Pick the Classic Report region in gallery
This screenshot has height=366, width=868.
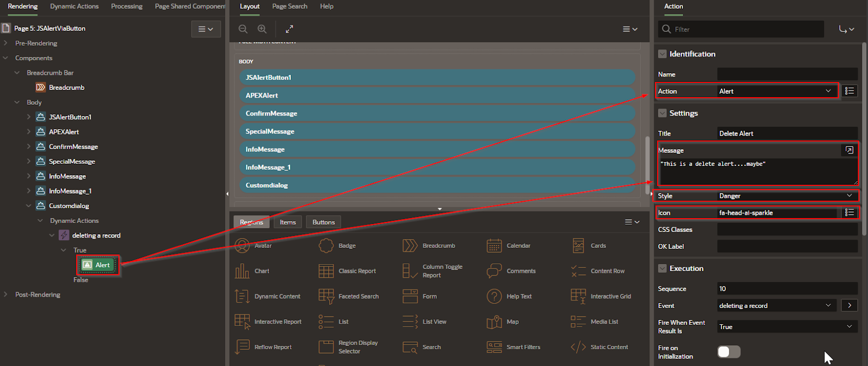347,271
